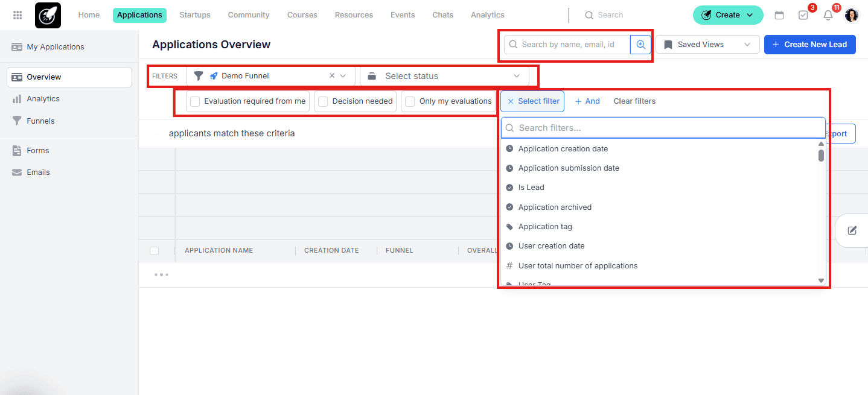Go to the Home tab
This screenshot has width=868, height=395.
tap(89, 15)
